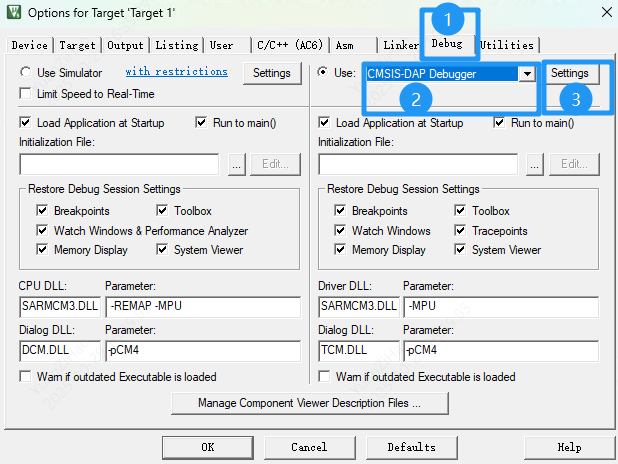Open the CMSIS-DAP Debugger dropdown
618x464 pixels.
pyautogui.click(x=526, y=74)
